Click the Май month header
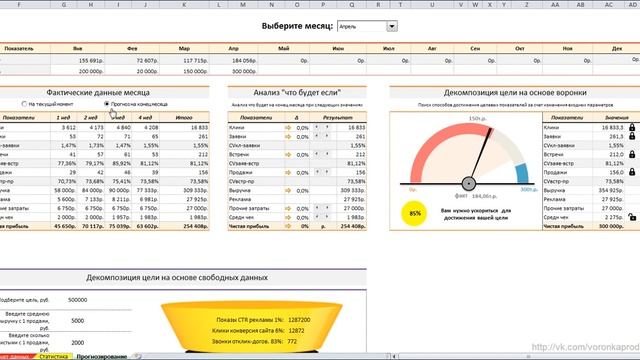The height and width of the screenshot is (360, 640). coord(284,48)
